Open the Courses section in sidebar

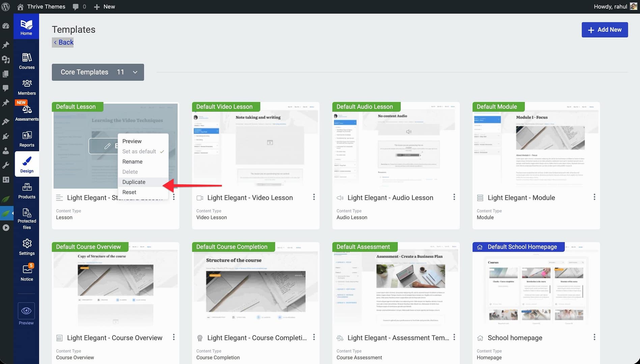click(27, 61)
